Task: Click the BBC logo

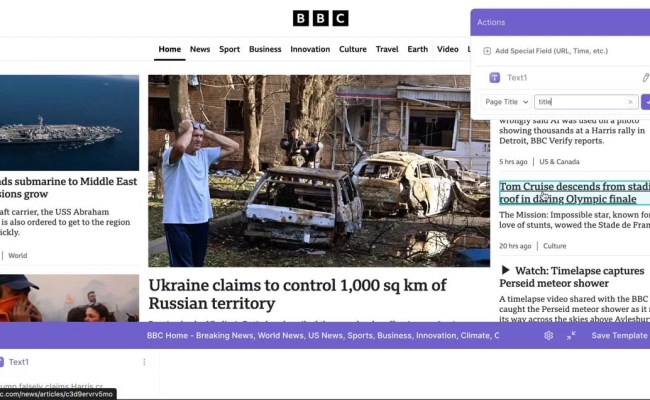Action: 320,19
